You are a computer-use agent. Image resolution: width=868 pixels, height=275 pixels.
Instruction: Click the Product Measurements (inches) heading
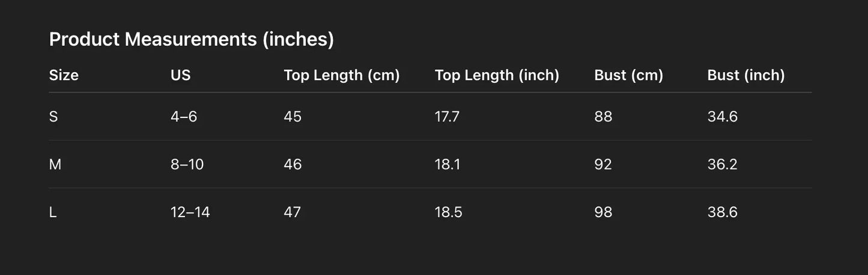click(x=191, y=40)
